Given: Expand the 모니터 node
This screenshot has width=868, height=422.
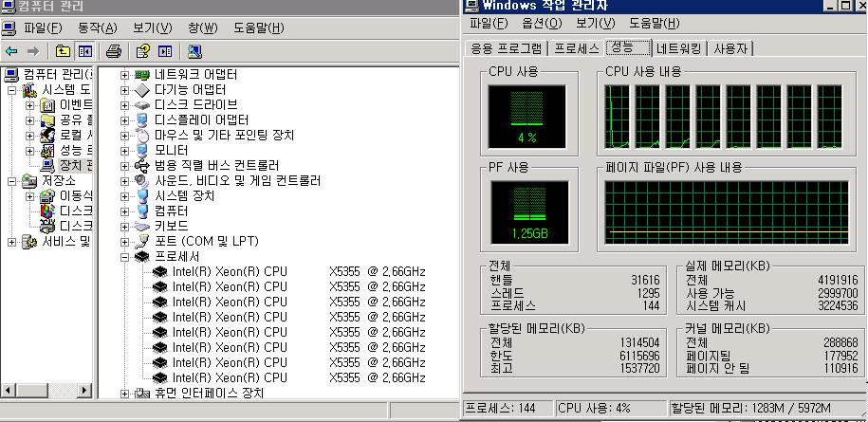Looking at the screenshot, I should 124,151.
